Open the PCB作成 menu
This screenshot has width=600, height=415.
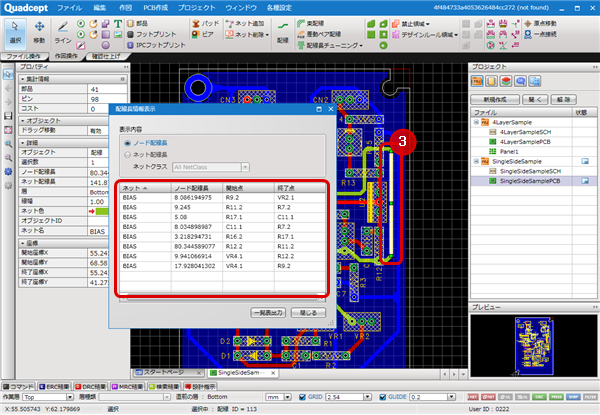(x=155, y=8)
